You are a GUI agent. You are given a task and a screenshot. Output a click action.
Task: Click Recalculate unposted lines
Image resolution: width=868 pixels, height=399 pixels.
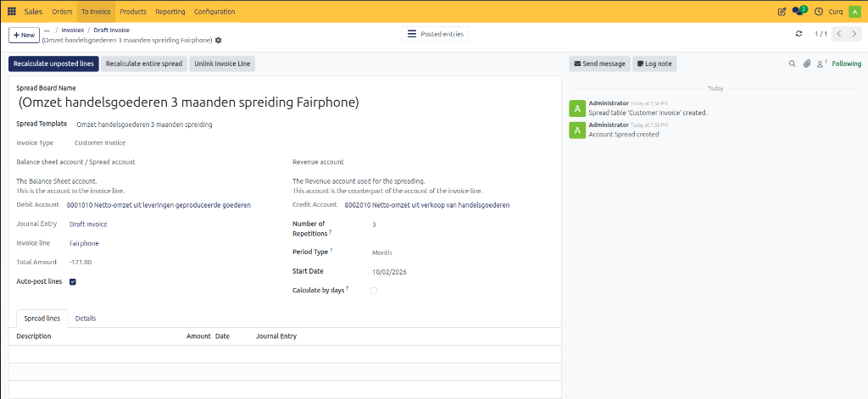(53, 64)
